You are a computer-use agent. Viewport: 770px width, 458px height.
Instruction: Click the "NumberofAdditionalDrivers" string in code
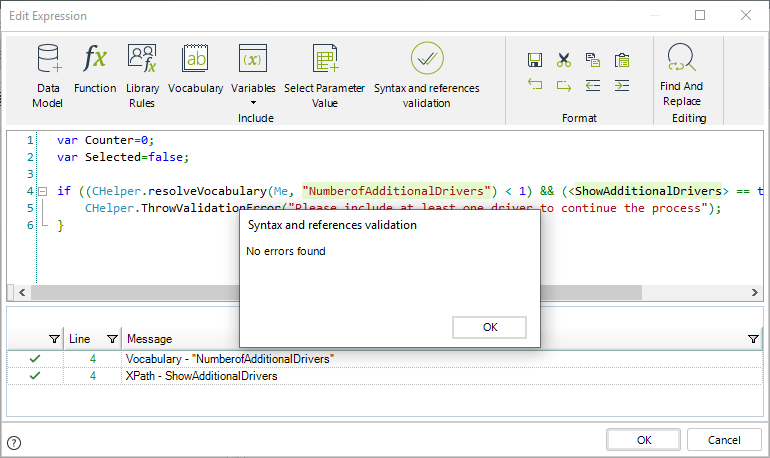[396, 191]
